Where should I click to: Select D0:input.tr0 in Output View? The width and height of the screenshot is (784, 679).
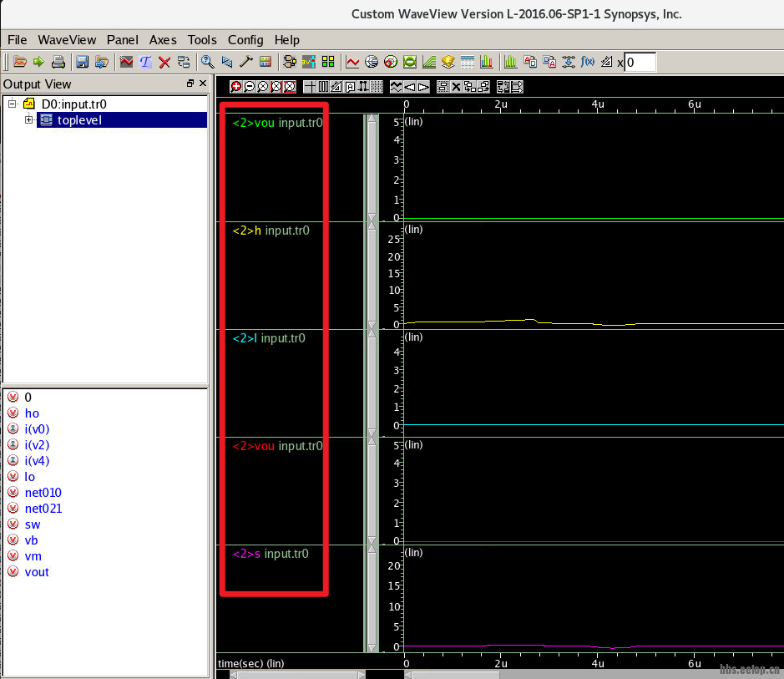tap(74, 104)
